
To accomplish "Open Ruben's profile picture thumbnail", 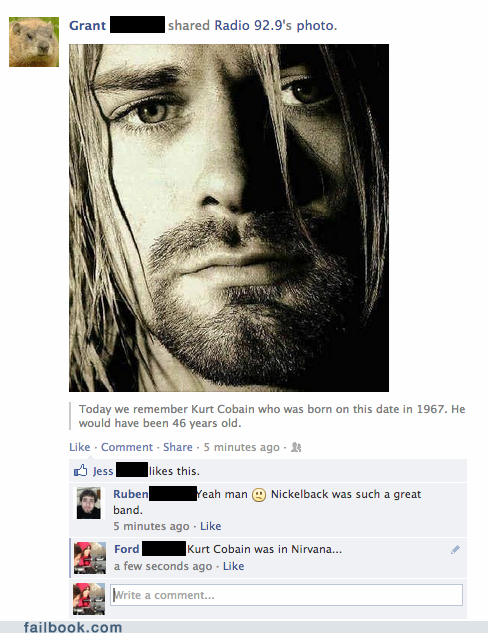I will coord(89,503).
